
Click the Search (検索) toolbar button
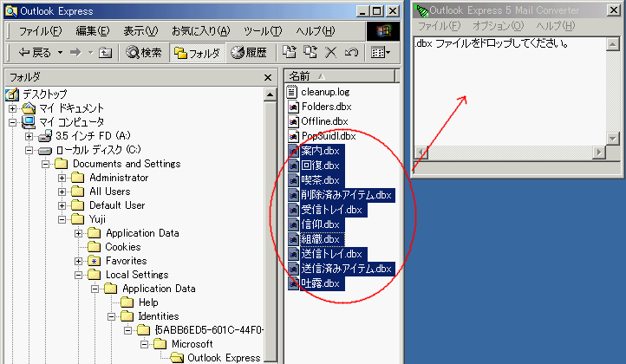coord(144,52)
